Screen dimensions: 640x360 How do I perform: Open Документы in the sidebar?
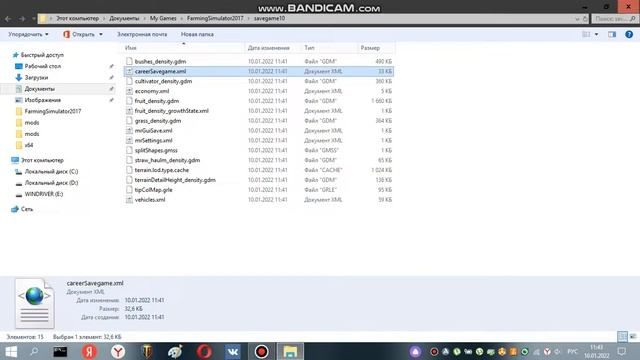coord(39,89)
